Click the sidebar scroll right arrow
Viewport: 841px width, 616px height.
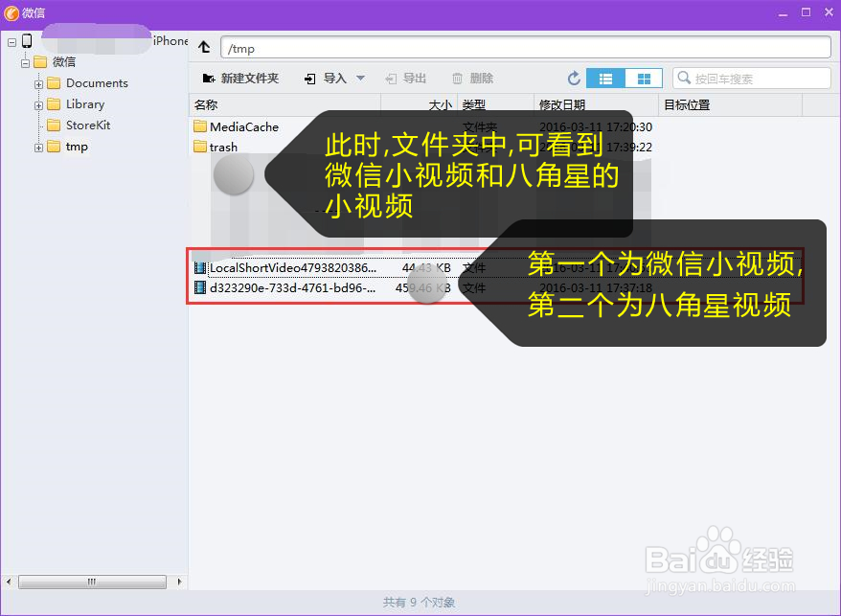coord(179,582)
